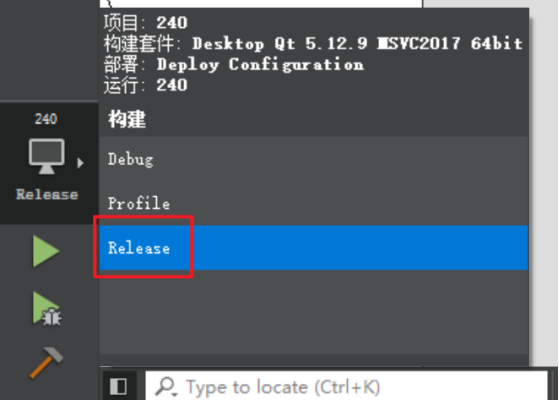Screen dimensions: 559x400
Task: Click the 运行: 240 run line
Action: pos(145,85)
